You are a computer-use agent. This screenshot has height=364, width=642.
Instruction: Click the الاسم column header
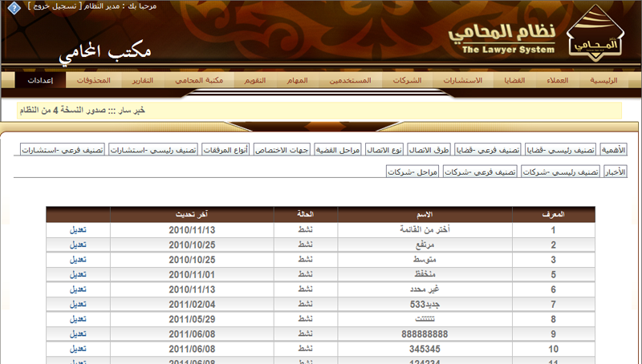[427, 215]
